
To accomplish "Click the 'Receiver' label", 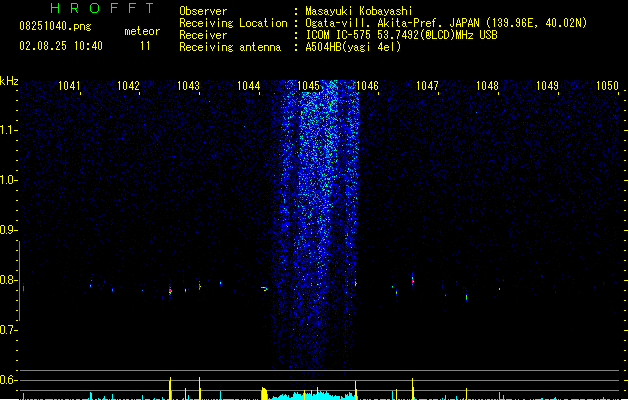I will tap(203, 35).
